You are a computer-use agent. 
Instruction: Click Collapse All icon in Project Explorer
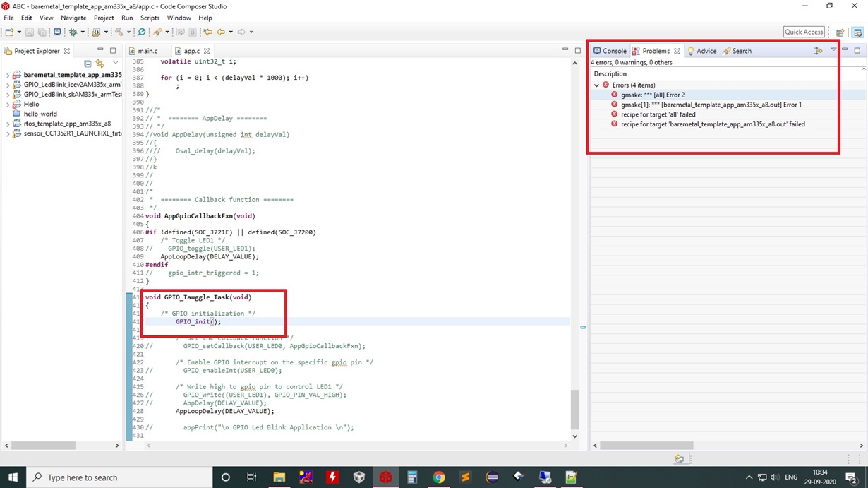click(x=88, y=63)
